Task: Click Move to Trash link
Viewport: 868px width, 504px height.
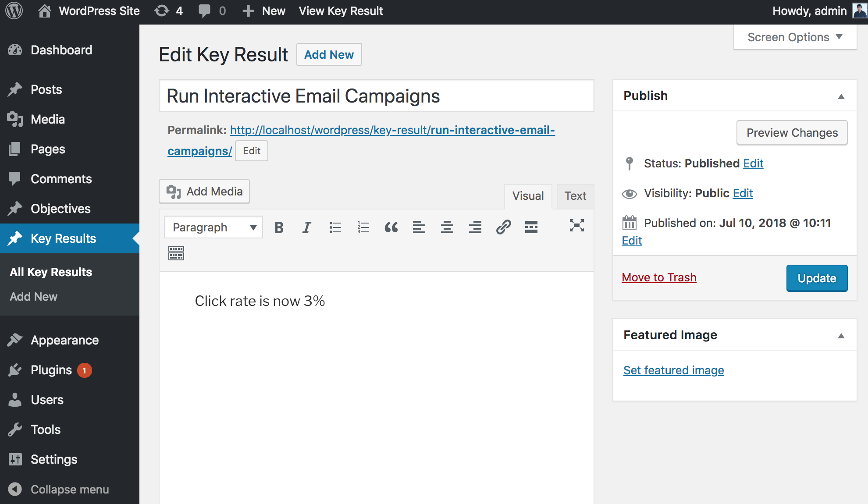Action: [659, 277]
